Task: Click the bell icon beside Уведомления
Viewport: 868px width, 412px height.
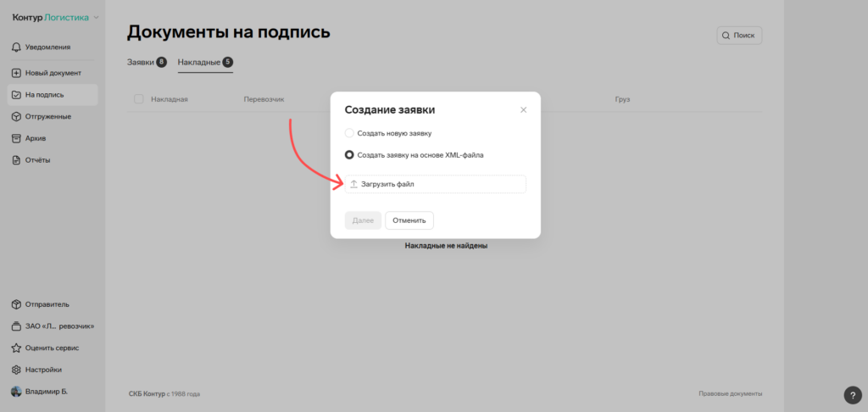Action: pos(17,47)
